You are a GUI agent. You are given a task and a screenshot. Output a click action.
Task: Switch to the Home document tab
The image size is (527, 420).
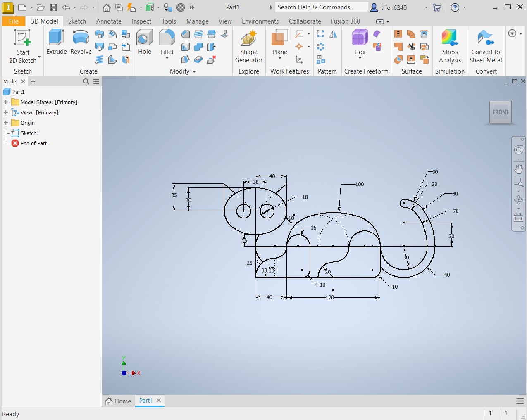coord(119,401)
